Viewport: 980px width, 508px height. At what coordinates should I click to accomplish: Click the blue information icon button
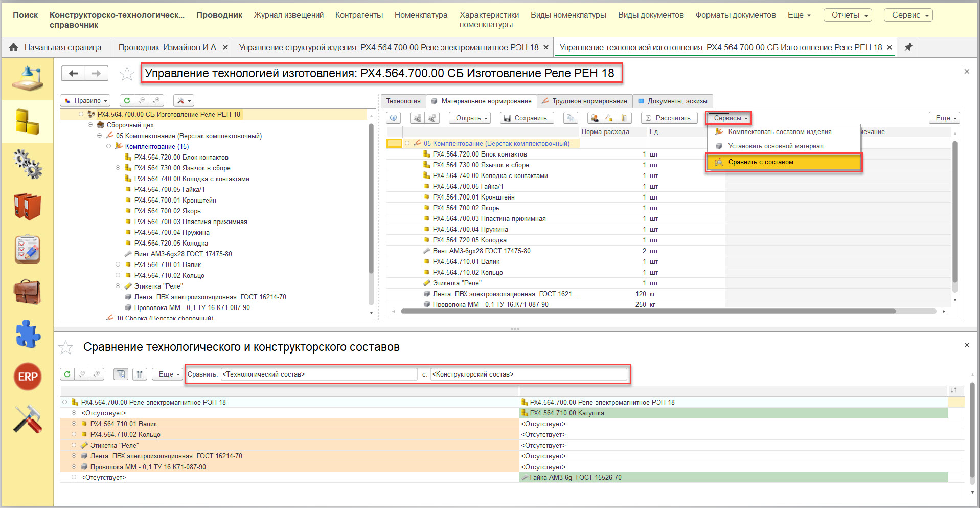[x=394, y=118]
